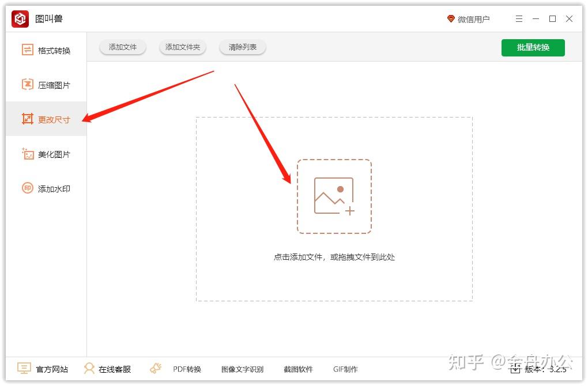Click the 微信用户 account badge

(472, 18)
